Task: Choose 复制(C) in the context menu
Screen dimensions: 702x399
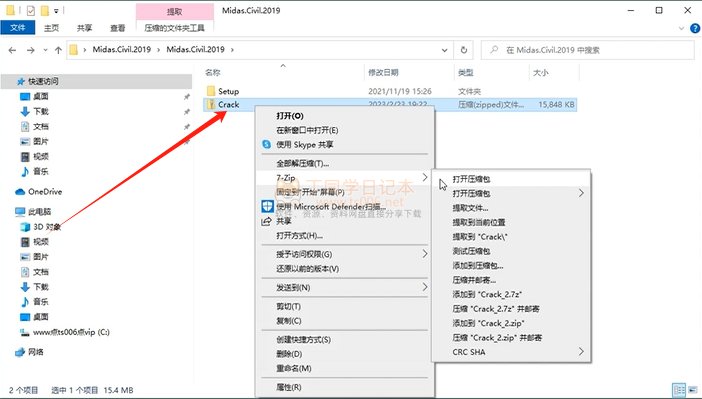Action: pyautogui.click(x=289, y=321)
